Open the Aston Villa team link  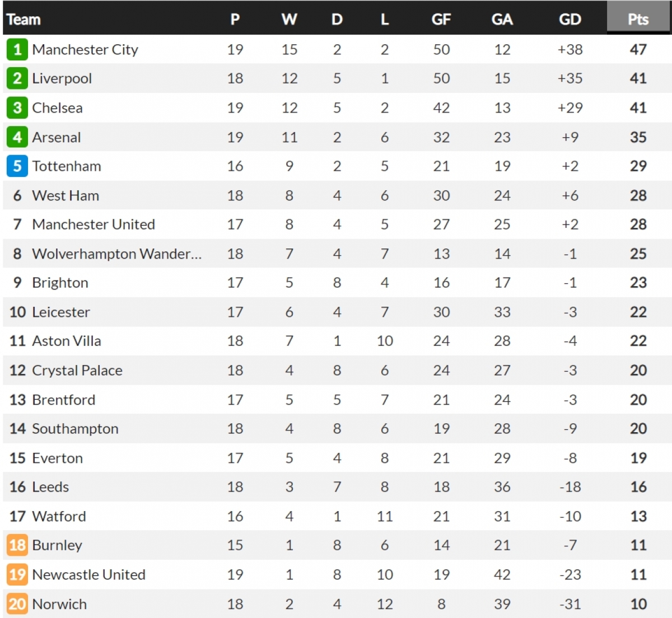tap(67, 341)
